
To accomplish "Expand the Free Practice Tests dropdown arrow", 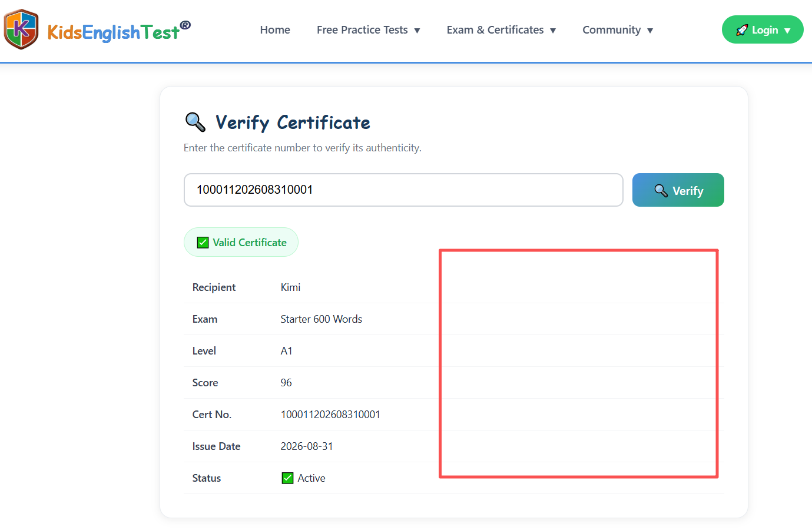I will [417, 31].
